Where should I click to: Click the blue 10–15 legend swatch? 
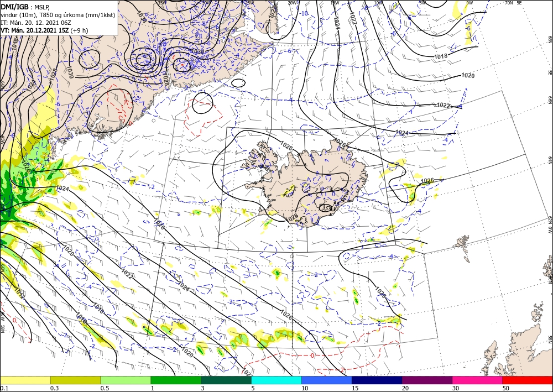[327, 380]
